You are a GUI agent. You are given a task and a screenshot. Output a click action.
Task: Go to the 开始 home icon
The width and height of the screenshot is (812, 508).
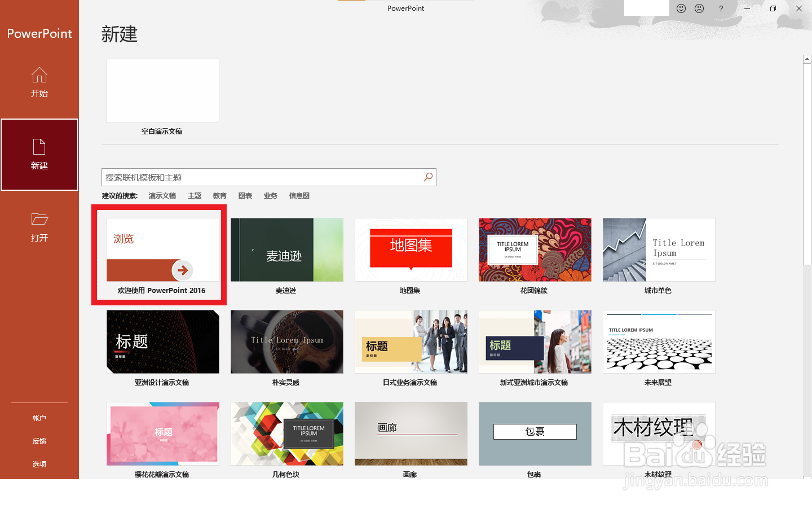click(39, 75)
